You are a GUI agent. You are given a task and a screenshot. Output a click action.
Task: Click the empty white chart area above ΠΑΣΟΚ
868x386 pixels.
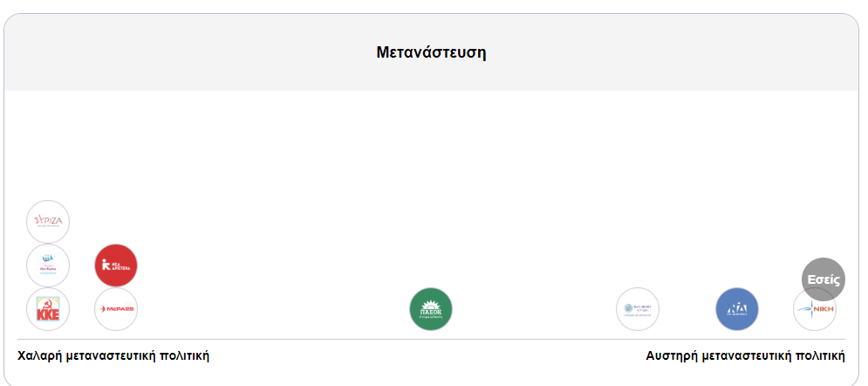(x=431, y=189)
